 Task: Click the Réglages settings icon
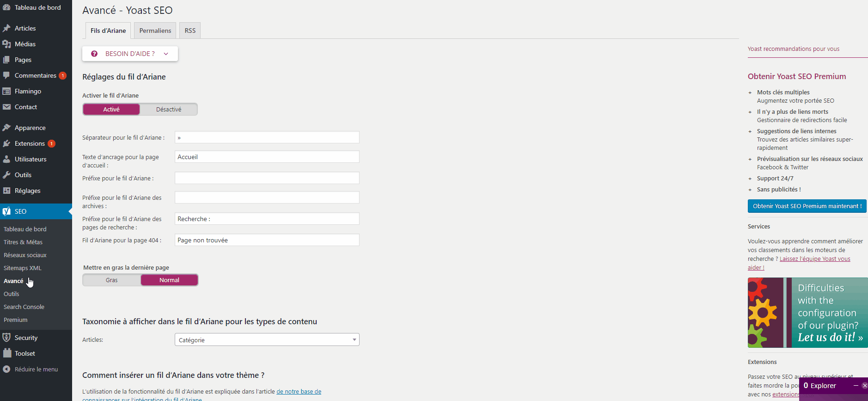tap(6, 191)
